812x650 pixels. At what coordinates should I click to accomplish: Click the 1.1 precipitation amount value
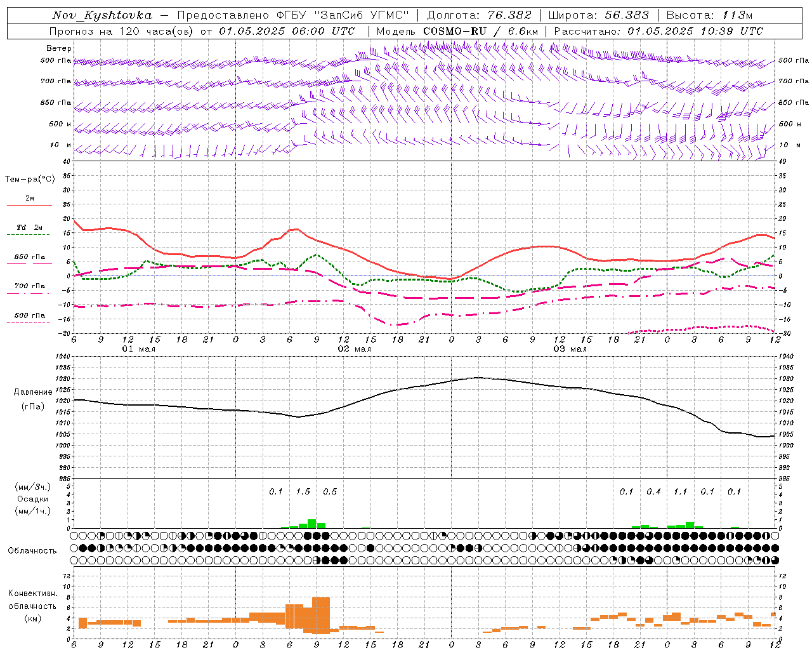(680, 491)
